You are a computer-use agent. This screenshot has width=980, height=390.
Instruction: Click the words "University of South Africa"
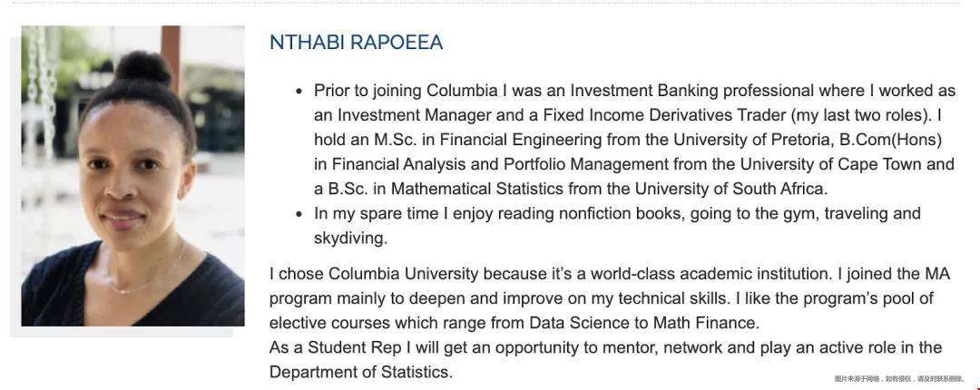[x=730, y=189]
